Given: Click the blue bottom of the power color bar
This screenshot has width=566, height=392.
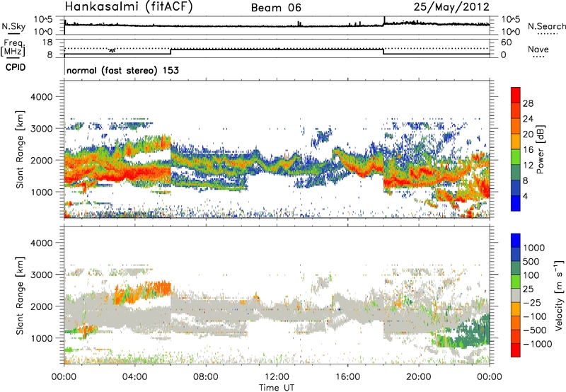Looking at the screenshot, I should 516,204.
